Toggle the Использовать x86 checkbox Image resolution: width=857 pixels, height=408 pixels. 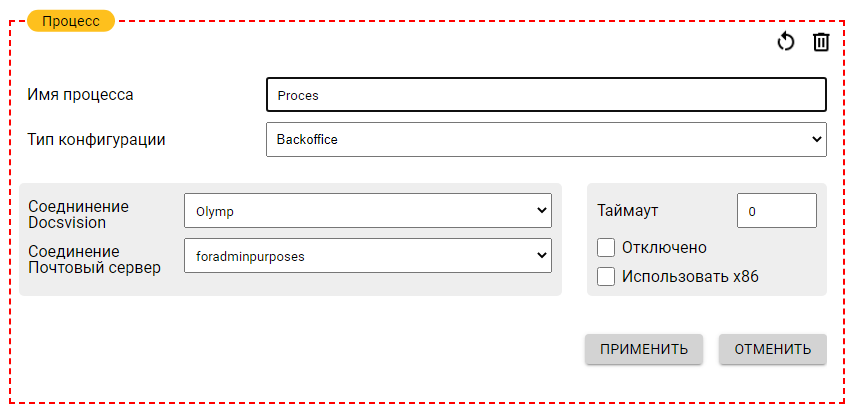pyautogui.click(x=605, y=277)
